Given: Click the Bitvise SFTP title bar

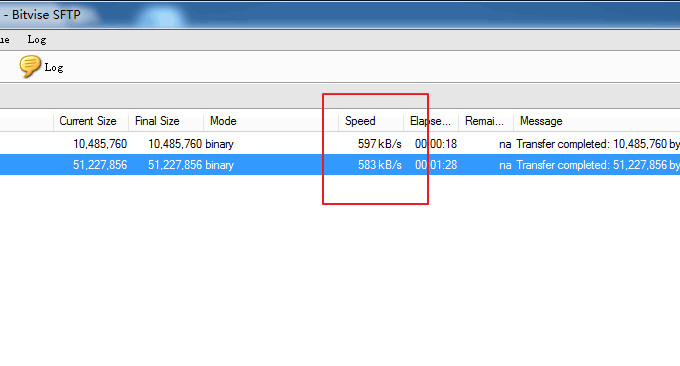Looking at the screenshot, I should click(x=340, y=15).
